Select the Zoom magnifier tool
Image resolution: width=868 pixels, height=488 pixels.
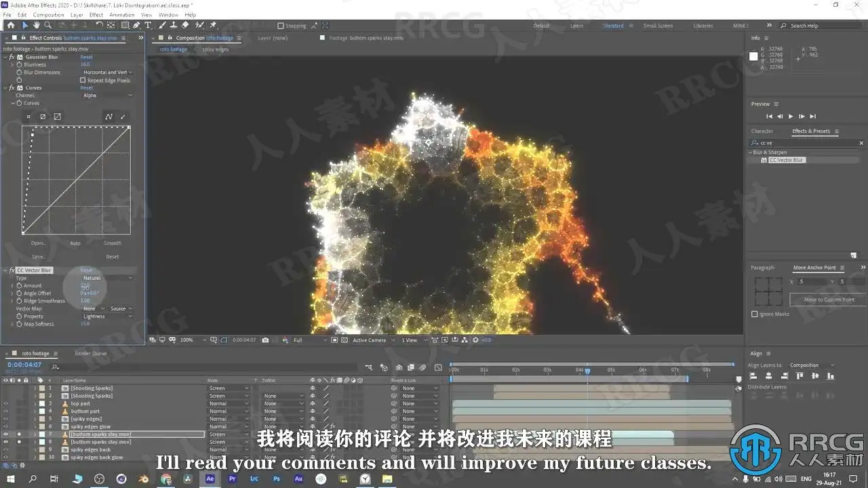click(47, 25)
